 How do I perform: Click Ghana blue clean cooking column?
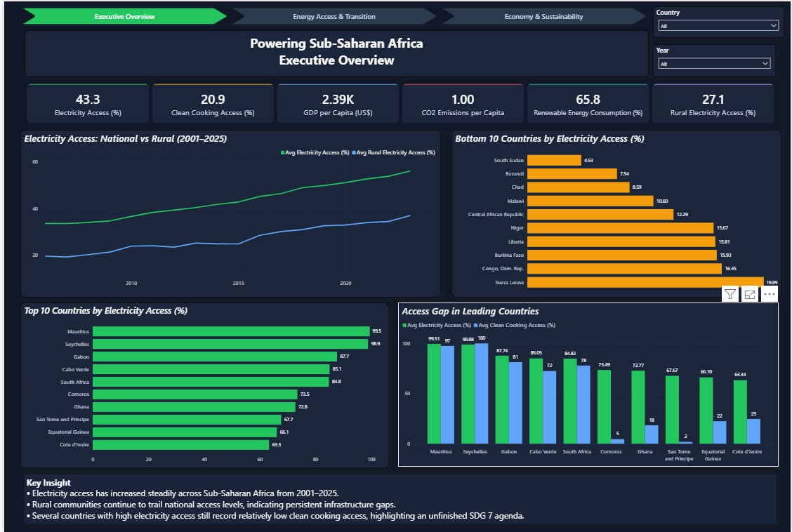[x=652, y=434]
